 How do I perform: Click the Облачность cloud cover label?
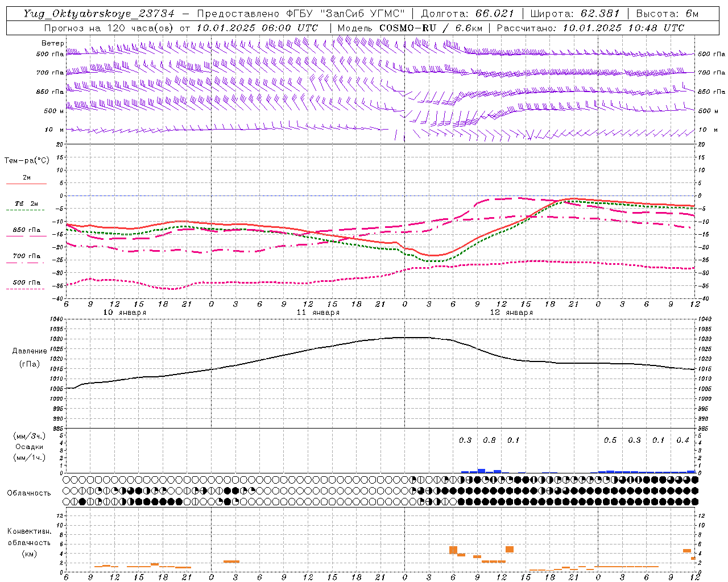click(x=29, y=493)
